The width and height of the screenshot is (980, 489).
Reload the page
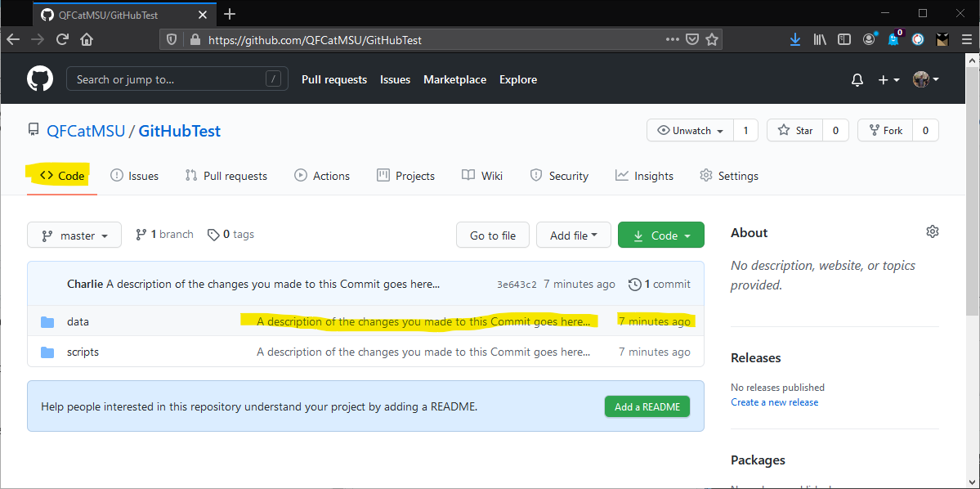point(62,39)
